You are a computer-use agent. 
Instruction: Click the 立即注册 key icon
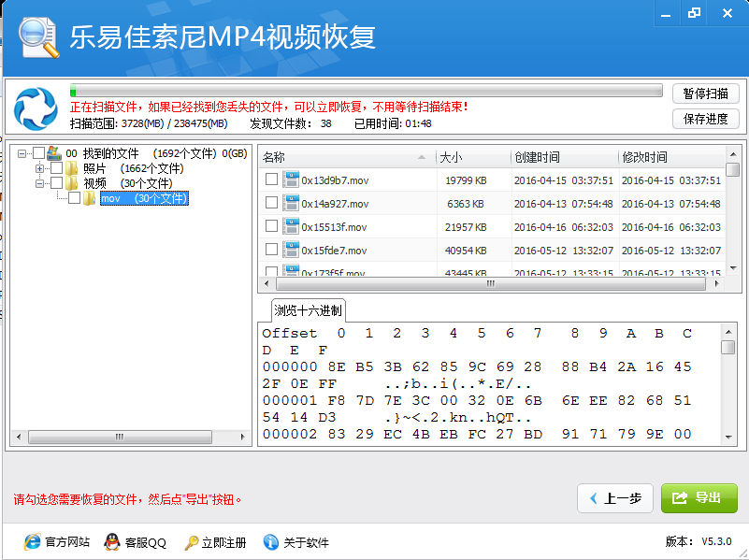pos(192,542)
